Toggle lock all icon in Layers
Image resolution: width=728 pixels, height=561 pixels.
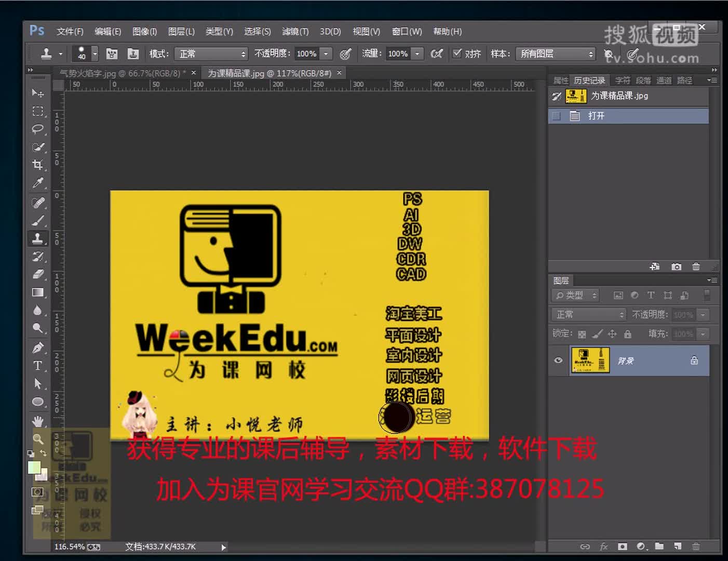click(x=628, y=334)
